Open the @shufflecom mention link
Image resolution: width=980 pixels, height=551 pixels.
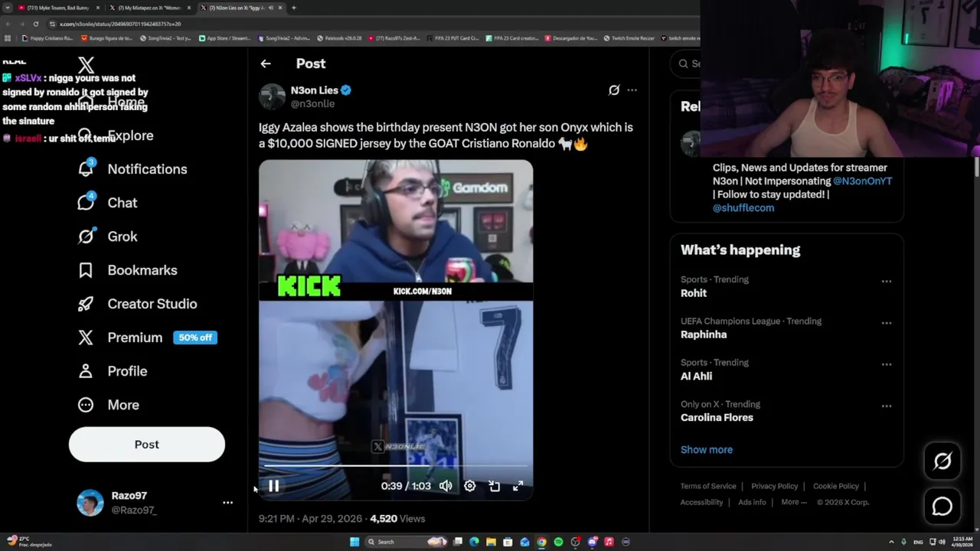coord(743,208)
